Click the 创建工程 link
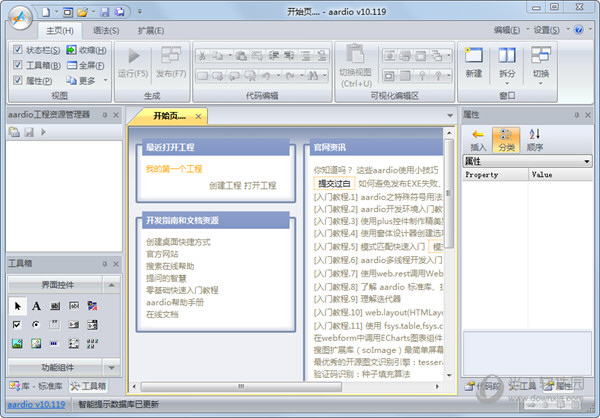 [225, 186]
